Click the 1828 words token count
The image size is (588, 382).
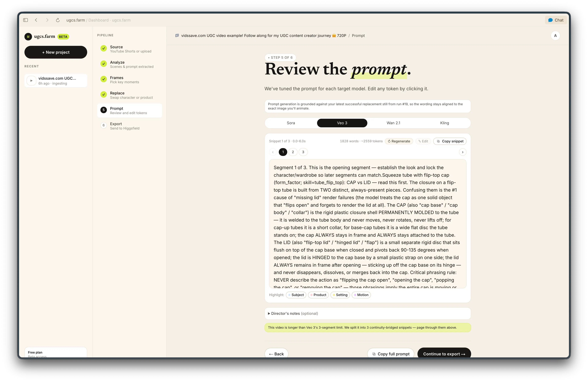pos(361,141)
